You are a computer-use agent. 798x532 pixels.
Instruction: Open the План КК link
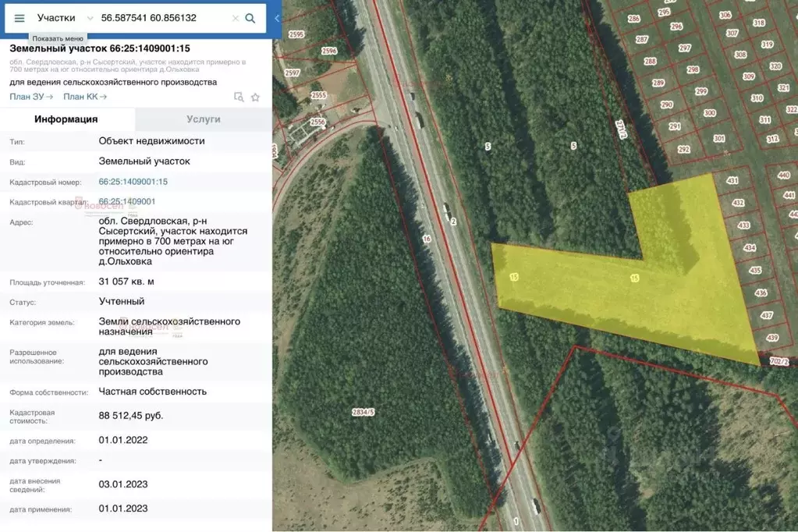(85, 97)
